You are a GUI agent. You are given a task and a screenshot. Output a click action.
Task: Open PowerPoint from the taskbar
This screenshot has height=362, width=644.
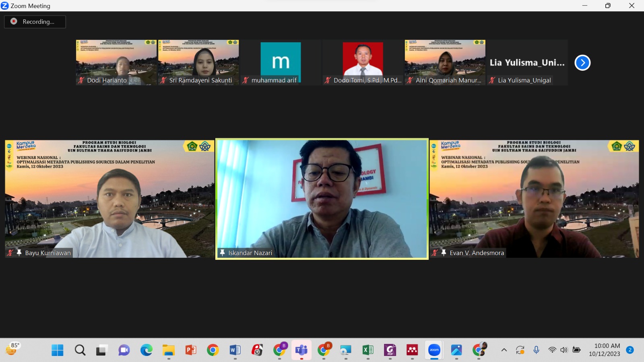click(191, 350)
